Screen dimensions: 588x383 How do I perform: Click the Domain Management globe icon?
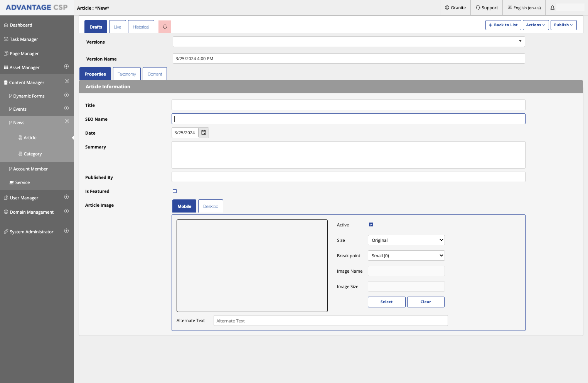pyautogui.click(x=6, y=212)
